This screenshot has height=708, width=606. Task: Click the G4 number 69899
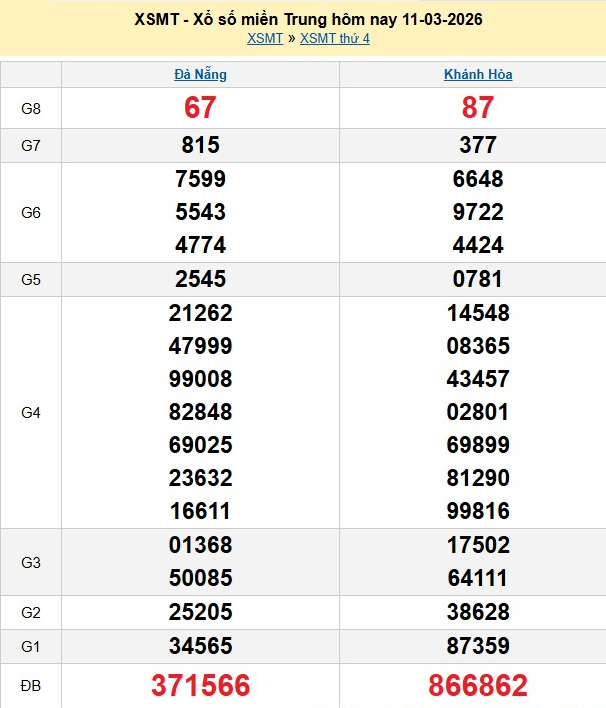point(478,445)
